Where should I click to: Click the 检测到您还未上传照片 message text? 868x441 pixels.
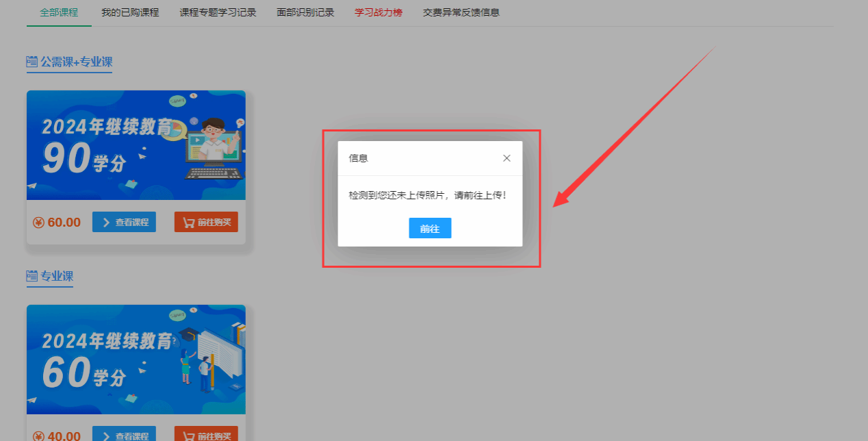tap(428, 196)
